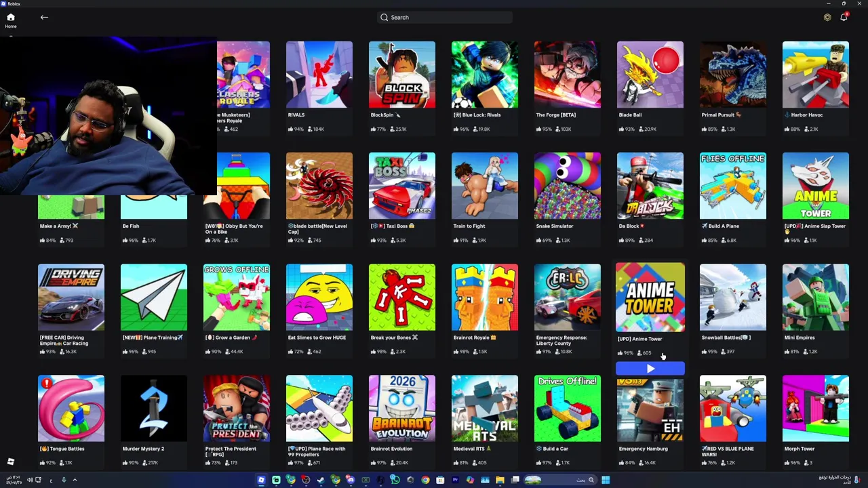Open the Tongue Battles thumbnail

71,408
